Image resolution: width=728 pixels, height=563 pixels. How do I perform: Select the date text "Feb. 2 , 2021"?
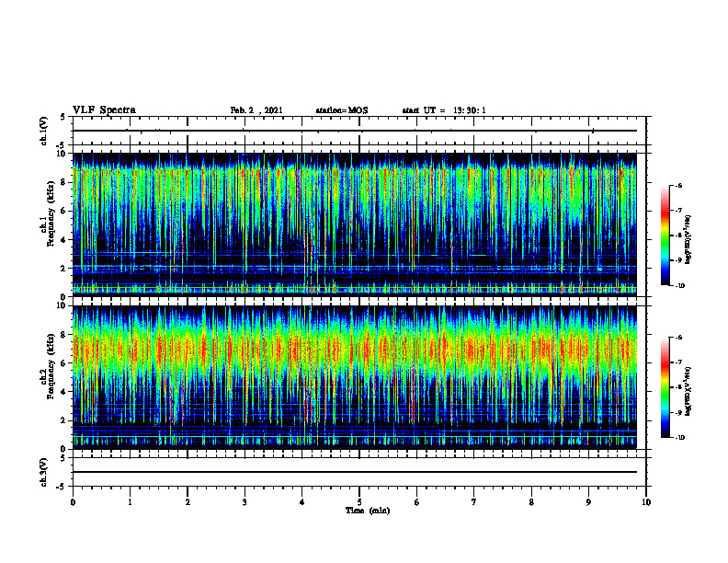(x=256, y=110)
